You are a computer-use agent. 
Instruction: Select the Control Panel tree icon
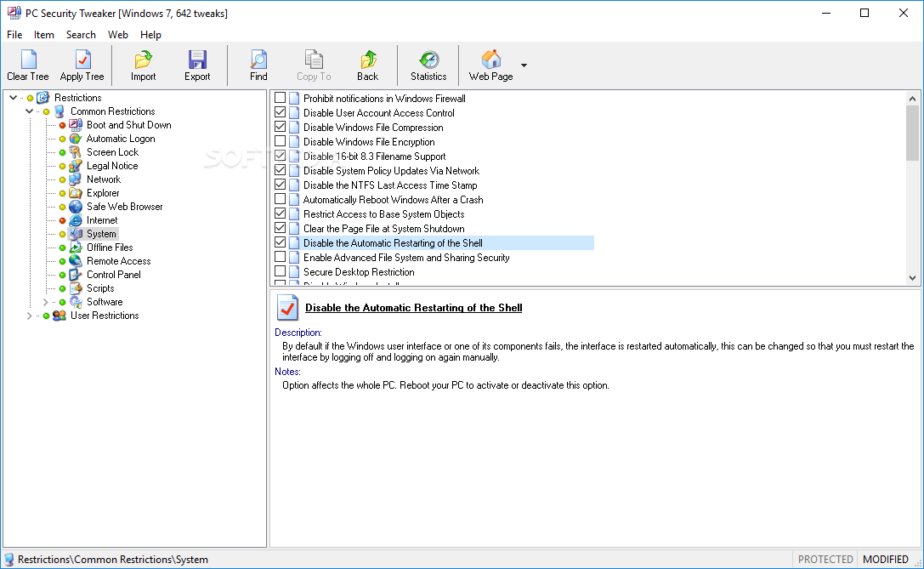click(x=76, y=274)
